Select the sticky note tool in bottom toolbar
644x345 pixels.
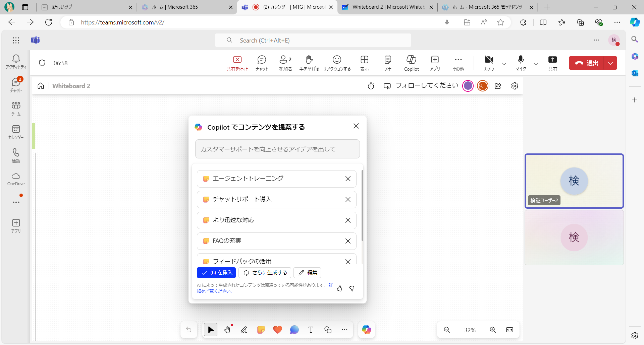261,330
